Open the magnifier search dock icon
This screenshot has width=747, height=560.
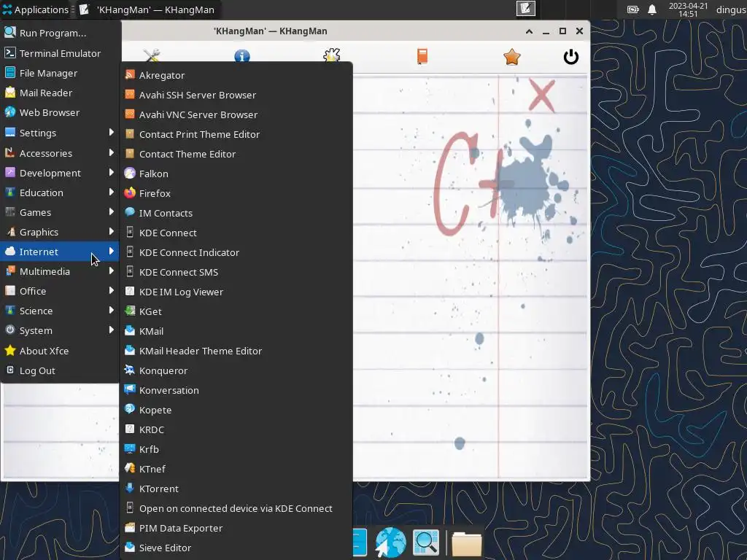[426, 542]
